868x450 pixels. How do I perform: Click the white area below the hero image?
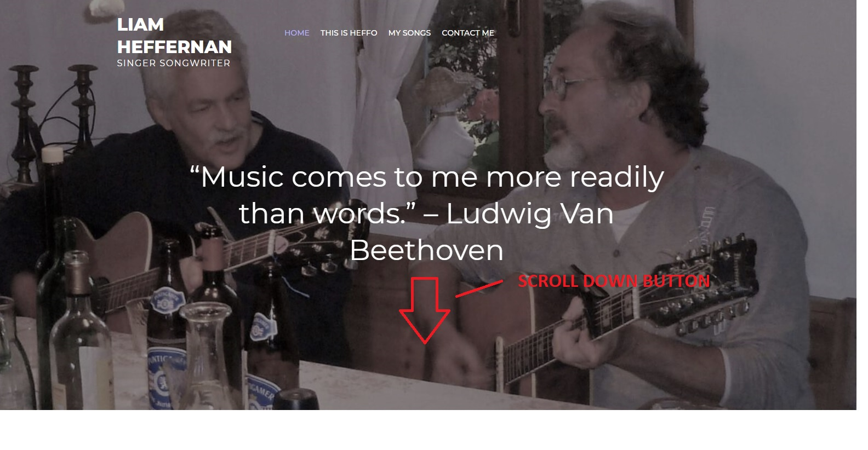pyautogui.click(x=427, y=430)
